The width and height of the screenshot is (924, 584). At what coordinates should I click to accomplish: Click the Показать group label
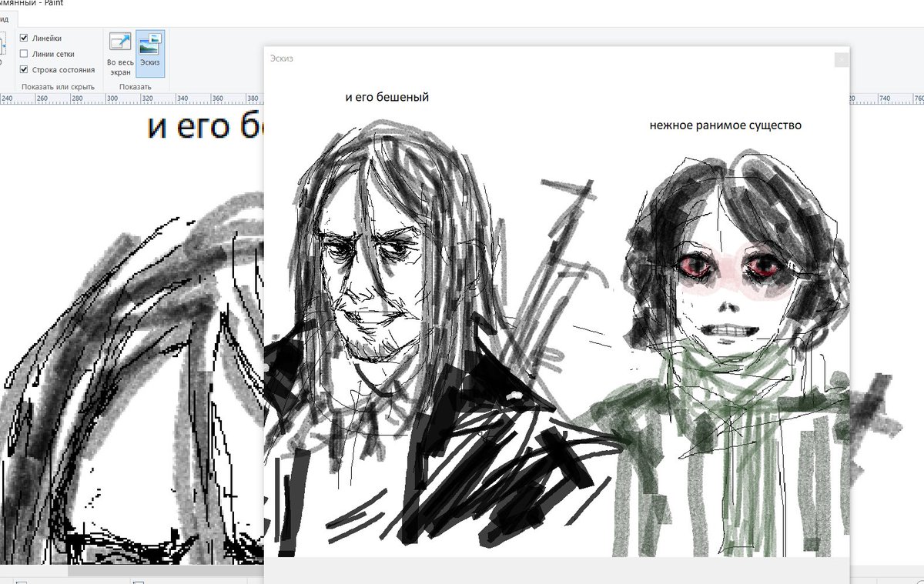tap(136, 87)
